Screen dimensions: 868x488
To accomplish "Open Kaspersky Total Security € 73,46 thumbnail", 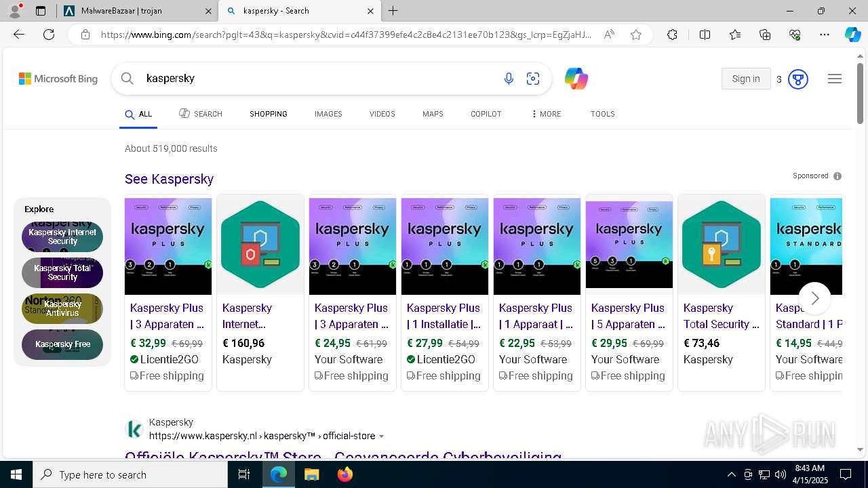I will 722,245.
